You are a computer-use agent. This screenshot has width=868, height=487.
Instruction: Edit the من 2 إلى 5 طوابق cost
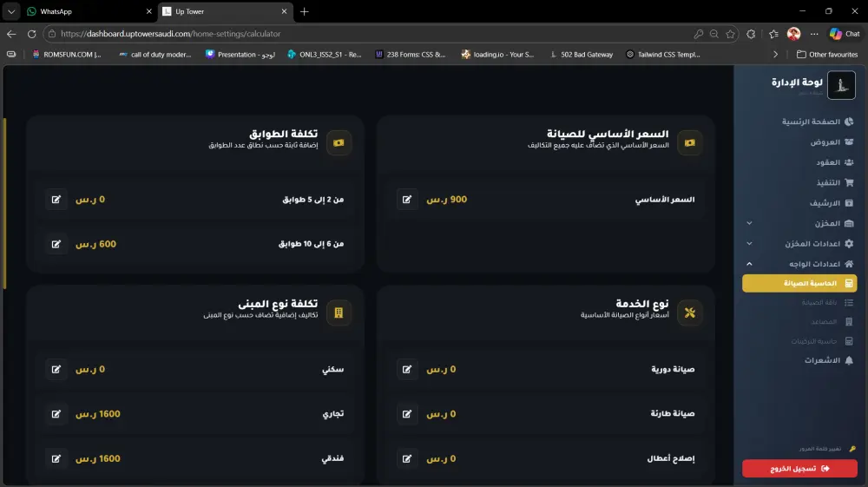pos(56,200)
